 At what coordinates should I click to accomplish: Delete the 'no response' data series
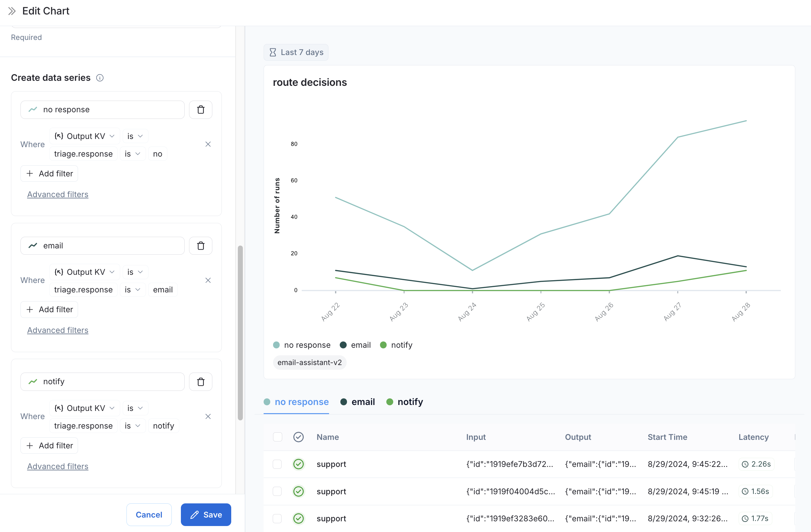tap(201, 110)
